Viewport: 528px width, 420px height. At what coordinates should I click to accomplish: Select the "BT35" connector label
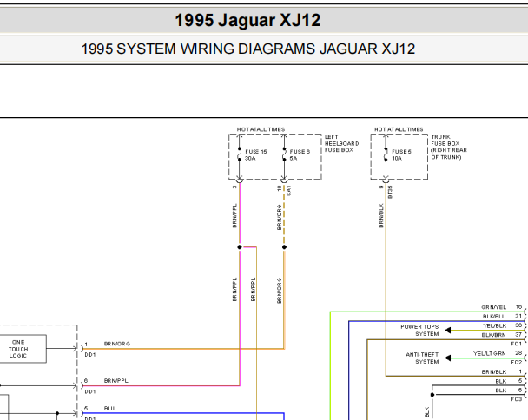pyautogui.click(x=390, y=192)
